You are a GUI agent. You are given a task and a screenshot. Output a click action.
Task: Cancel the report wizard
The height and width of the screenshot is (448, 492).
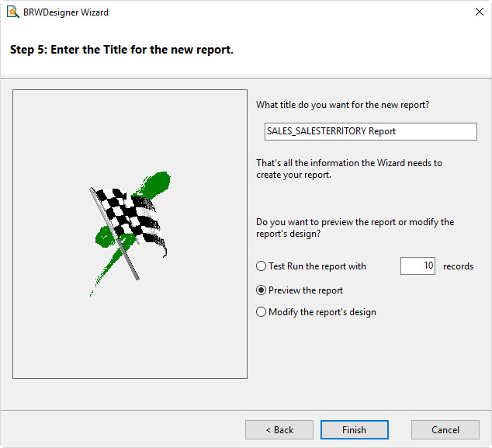coord(445,430)
